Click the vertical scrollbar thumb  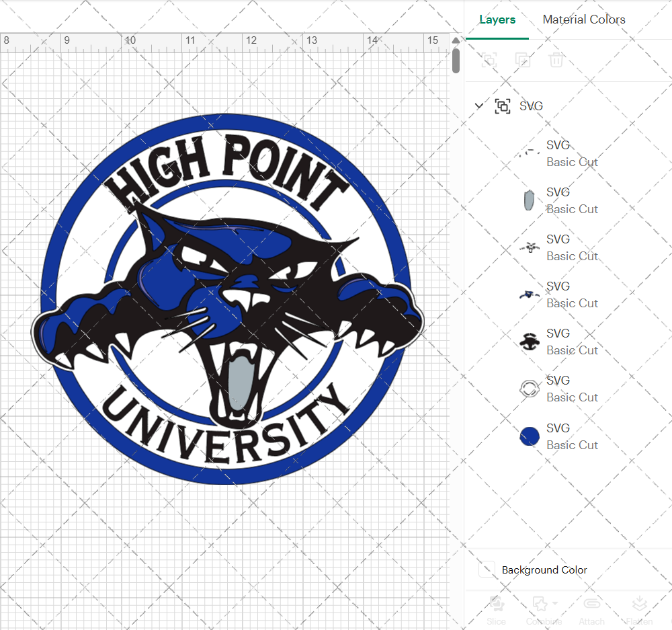[x=456, y=61]
